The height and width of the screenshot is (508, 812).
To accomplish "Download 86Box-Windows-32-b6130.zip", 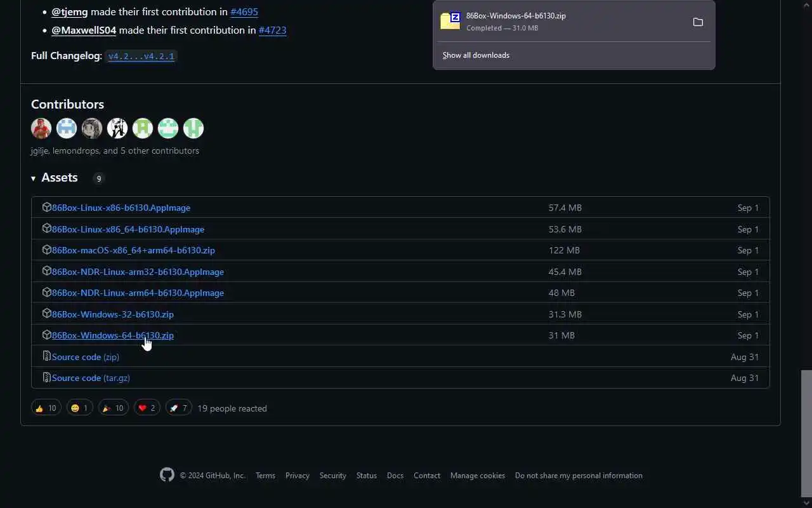I will click(113, 314).
